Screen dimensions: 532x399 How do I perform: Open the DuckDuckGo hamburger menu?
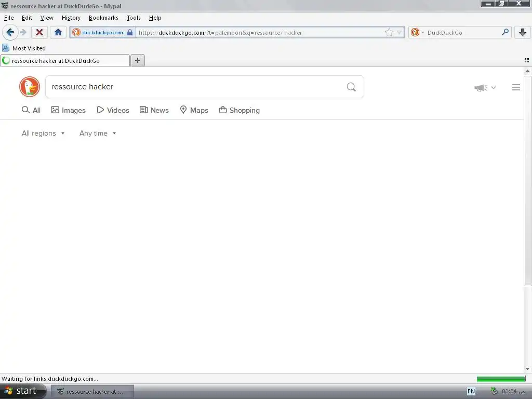point(516,87)
